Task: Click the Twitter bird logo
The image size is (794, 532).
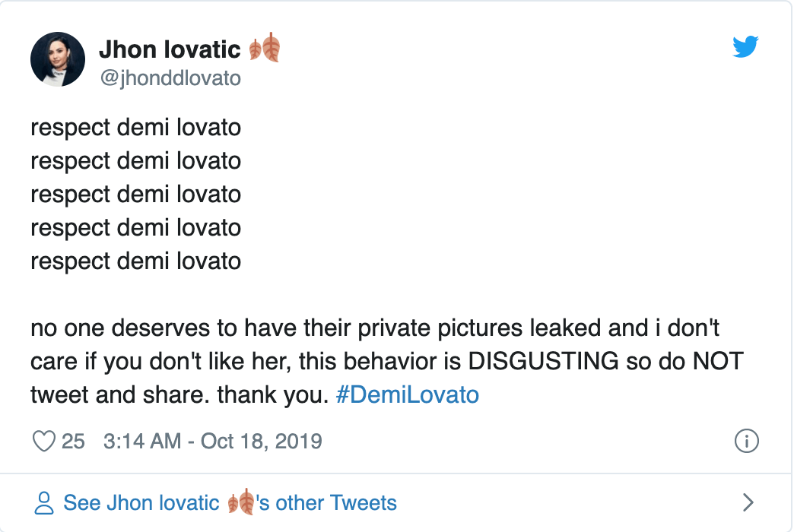Action: tap(745, 47)
